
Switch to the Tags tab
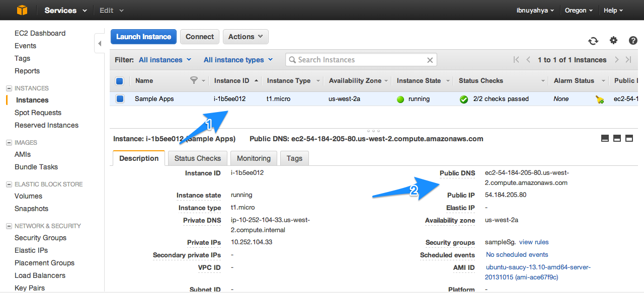point(294,158)
